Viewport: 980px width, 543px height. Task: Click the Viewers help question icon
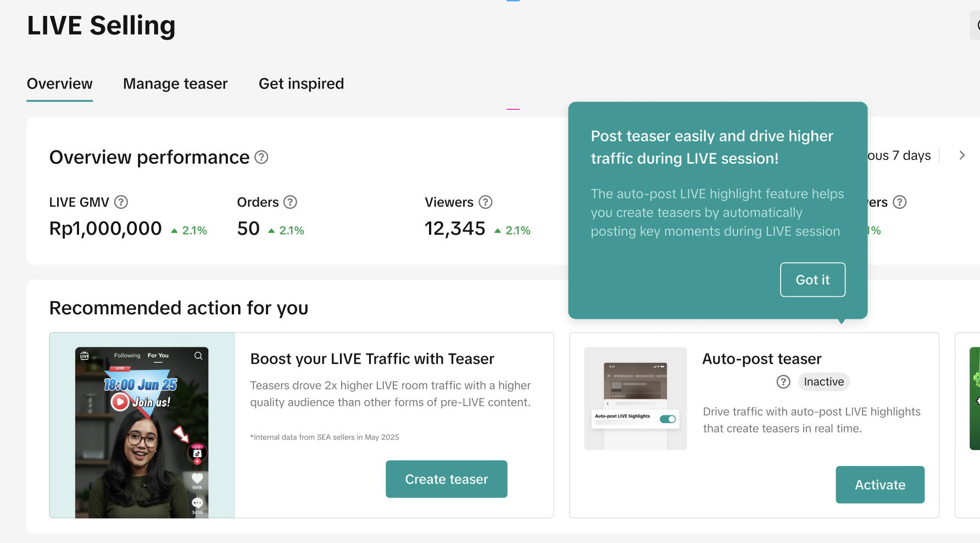pyautogui.click(x=486, y=202)
